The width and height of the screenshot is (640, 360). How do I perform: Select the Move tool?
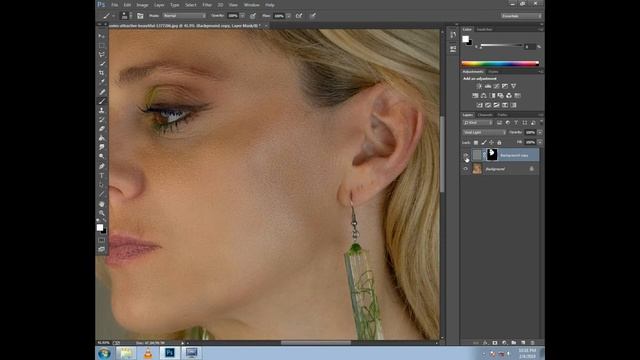pyautogui.click(x=102, y=36)
